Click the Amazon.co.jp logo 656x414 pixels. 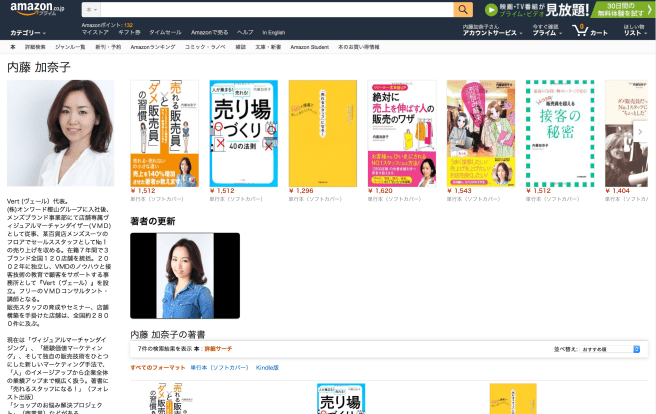tap(30, 9)
